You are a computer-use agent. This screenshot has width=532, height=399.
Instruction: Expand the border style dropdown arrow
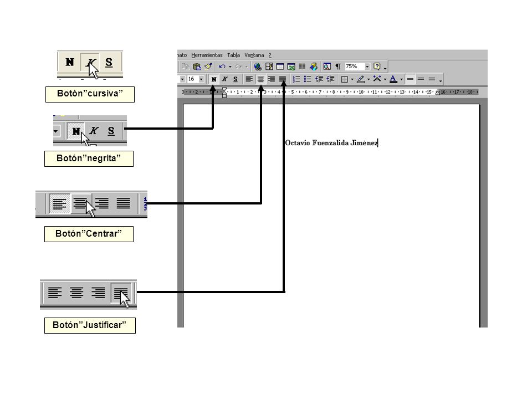[352, 79]
